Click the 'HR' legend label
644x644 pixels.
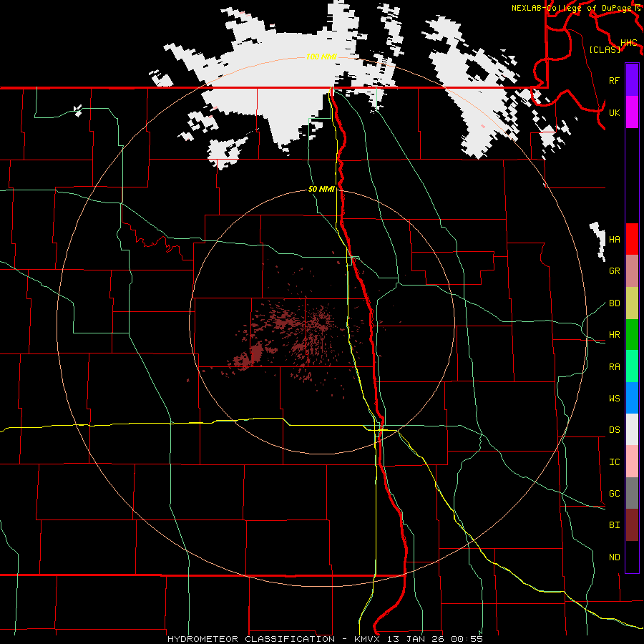coord(615,335)
